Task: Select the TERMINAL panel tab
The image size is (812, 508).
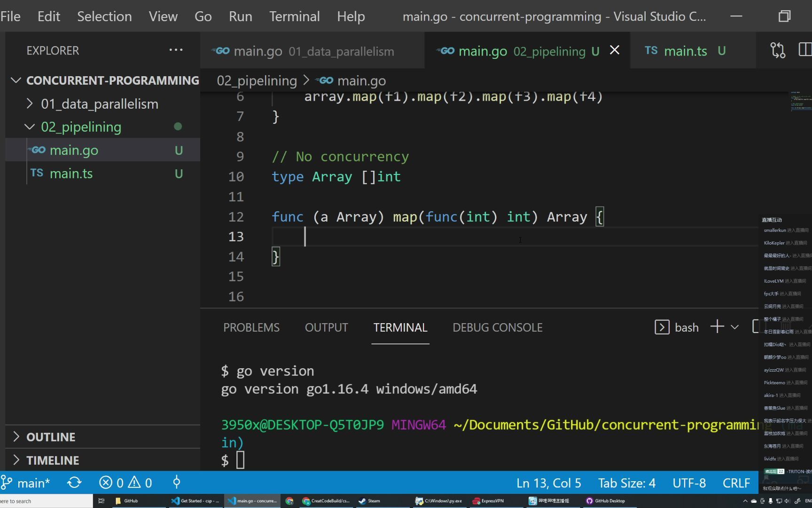Action: coord(400,327)
